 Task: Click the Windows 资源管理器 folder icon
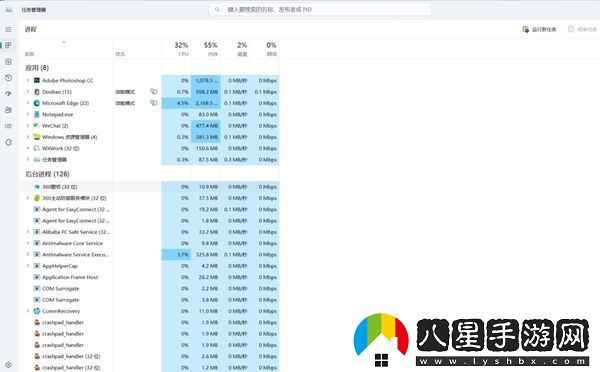point(37,137)
